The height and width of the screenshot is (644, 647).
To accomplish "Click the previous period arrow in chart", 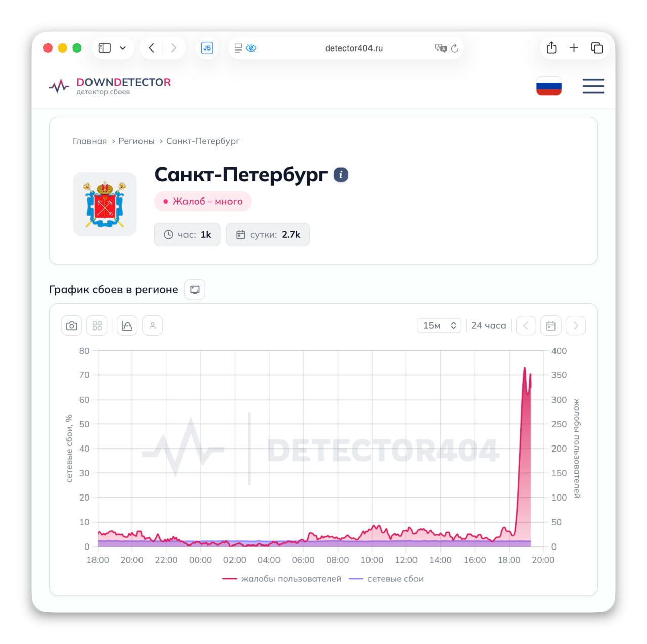I will pyautogui.click(x=526, y=326).
